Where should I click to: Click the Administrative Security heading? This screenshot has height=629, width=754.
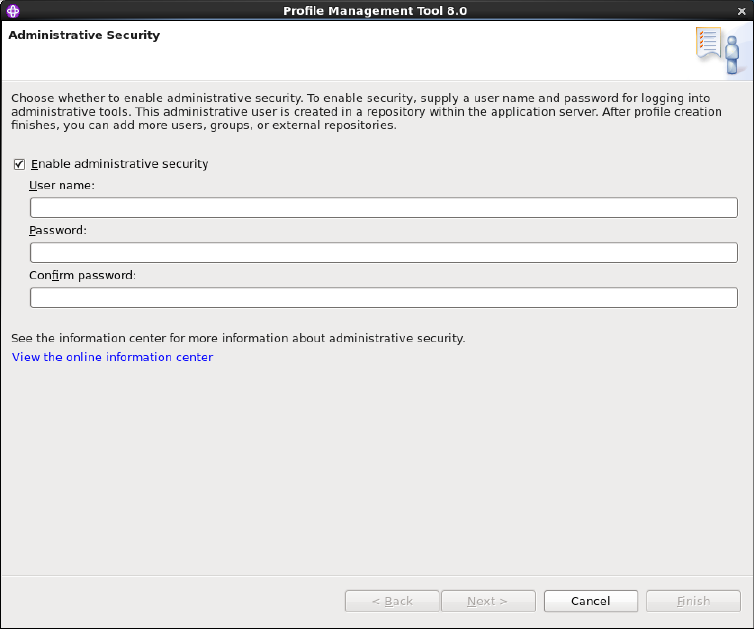coord(84,35)
